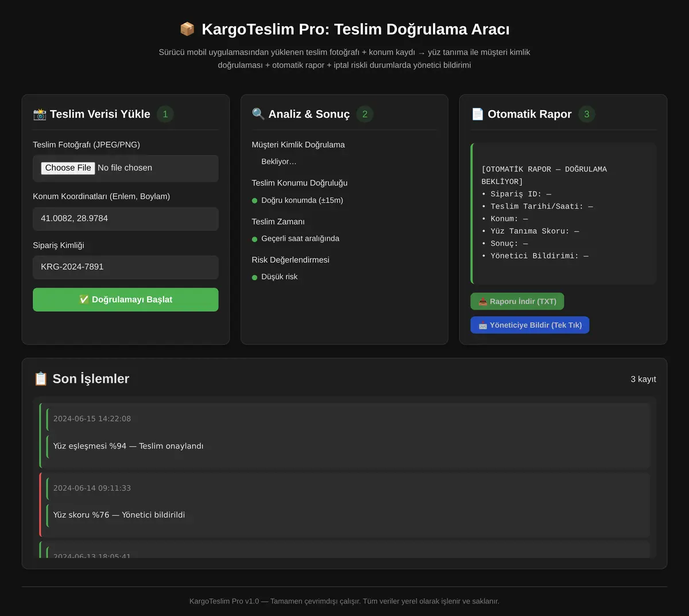
Task: Click log entry 'Yüz skoru %76 — Yönetici bildirildi'
Action: [x=119, y=515]
